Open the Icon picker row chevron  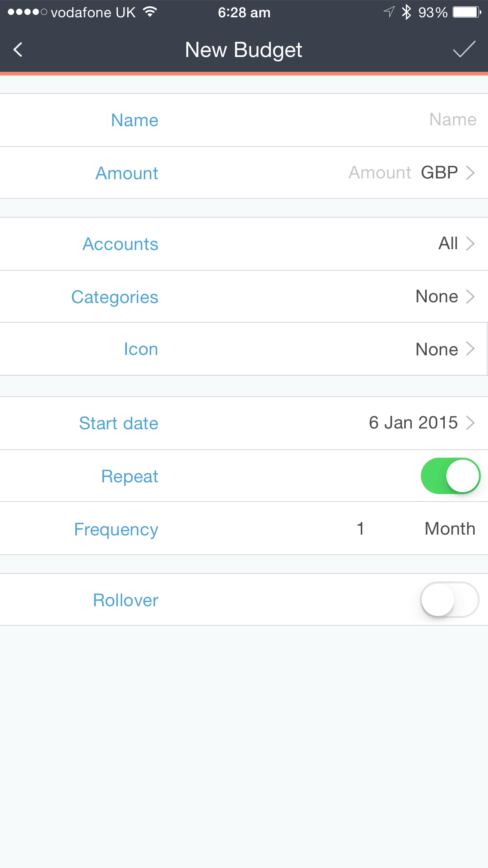click(470, 349)
